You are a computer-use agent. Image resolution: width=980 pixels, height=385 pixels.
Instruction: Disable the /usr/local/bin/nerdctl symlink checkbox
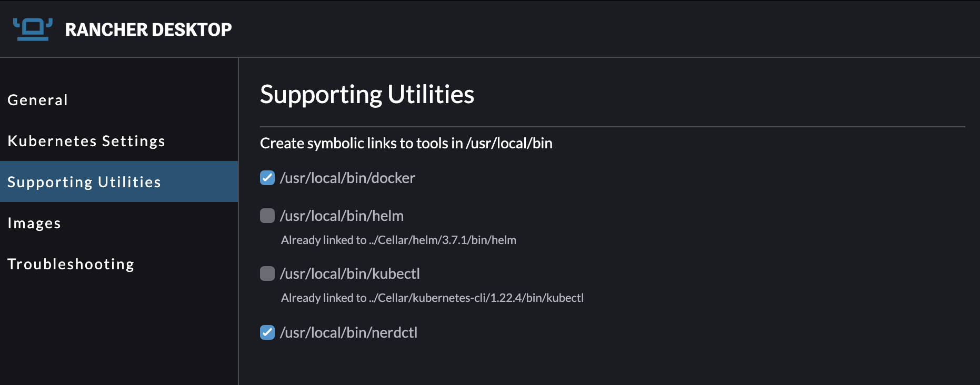point(267,332)
